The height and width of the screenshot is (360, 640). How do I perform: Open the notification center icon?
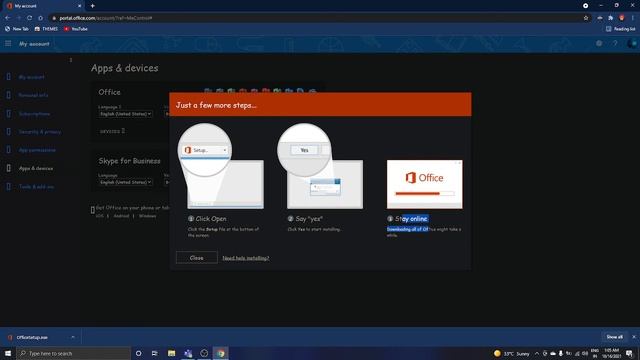click(629, 353)
